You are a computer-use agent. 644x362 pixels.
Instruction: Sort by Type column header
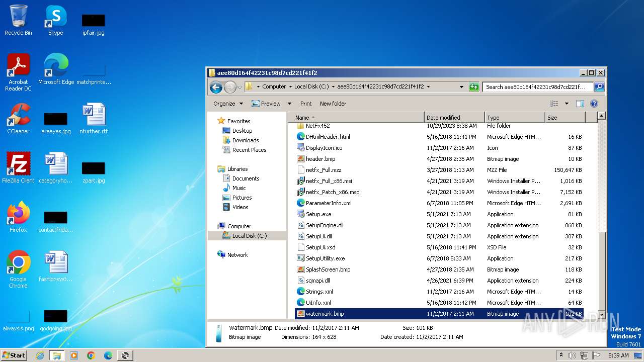coord(515,118)
